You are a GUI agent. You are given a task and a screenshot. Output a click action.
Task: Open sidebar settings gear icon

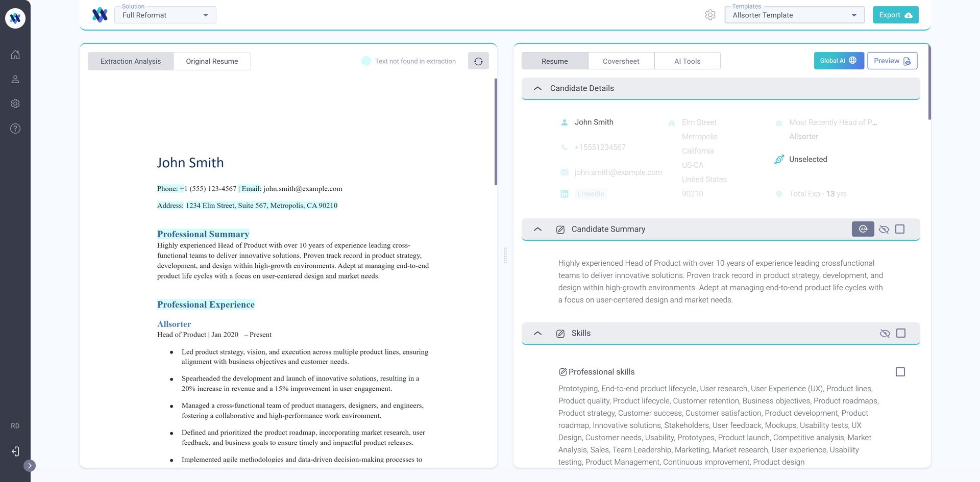coord(15,104)
